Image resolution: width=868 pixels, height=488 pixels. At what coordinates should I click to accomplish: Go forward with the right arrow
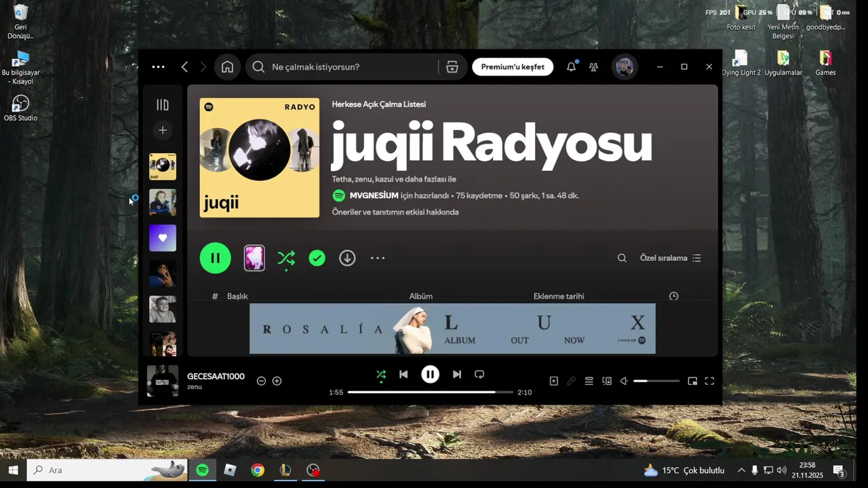coord(203,67)
